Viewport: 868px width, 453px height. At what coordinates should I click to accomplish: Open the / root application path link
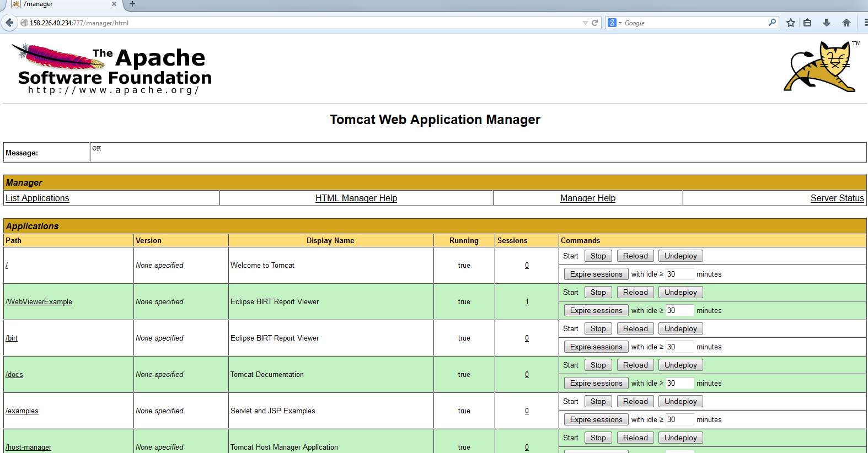click(7, 265)
